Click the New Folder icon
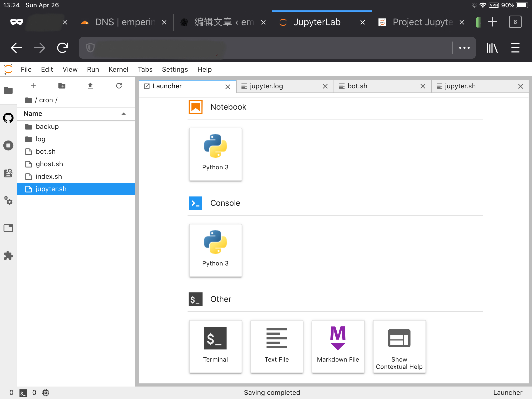This screenshot has width=532, height=399. (62, 86)
